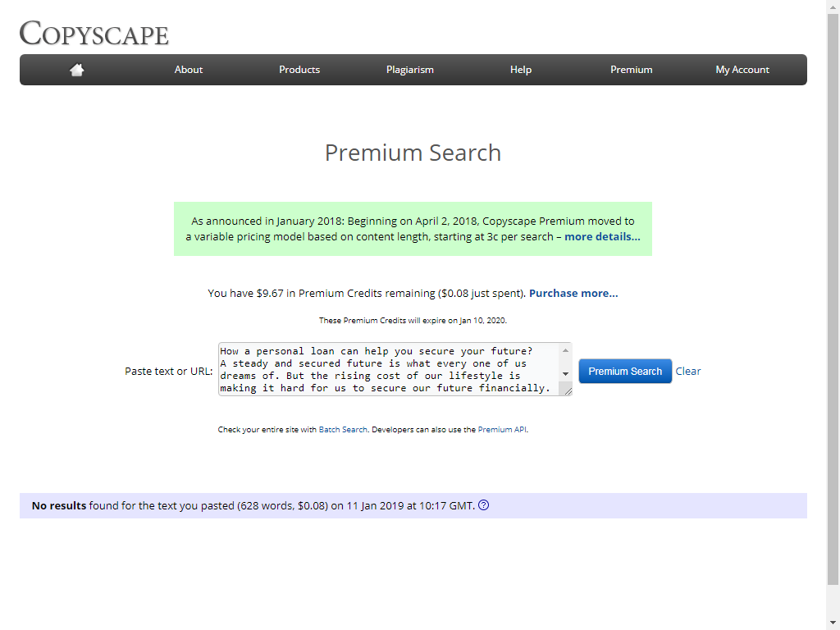
Task: Click the textarea scroll down arrow
Action: (x=565, y=374)
